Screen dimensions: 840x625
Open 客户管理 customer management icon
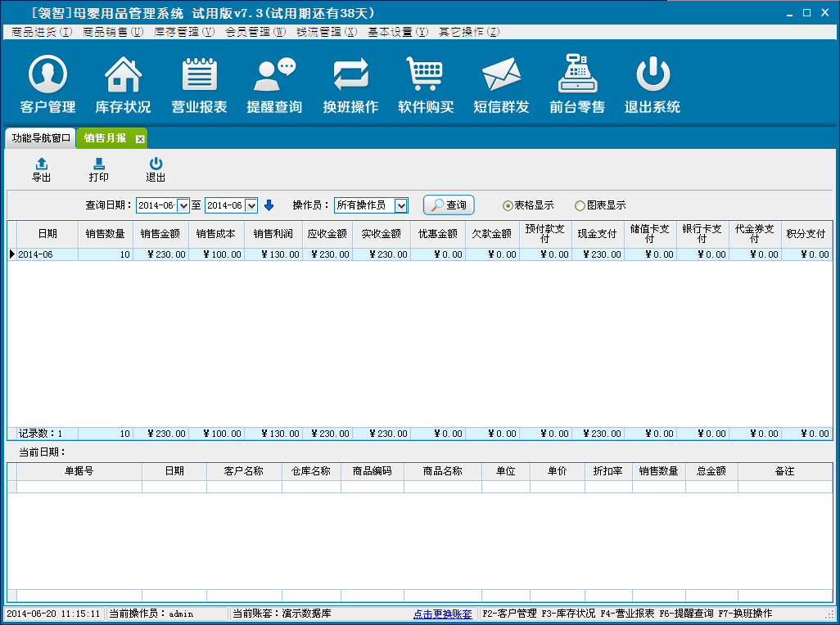47,75
